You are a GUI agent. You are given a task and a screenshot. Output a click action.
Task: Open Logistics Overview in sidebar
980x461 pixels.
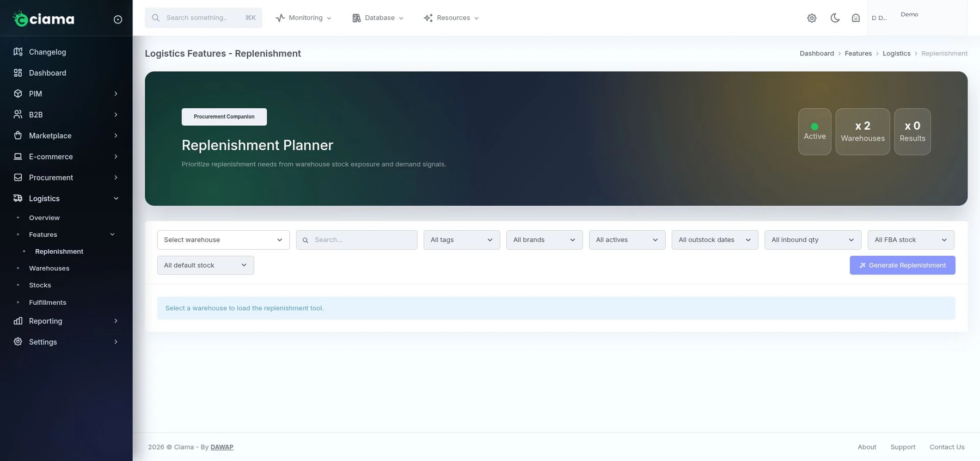(x=44, y=218)
